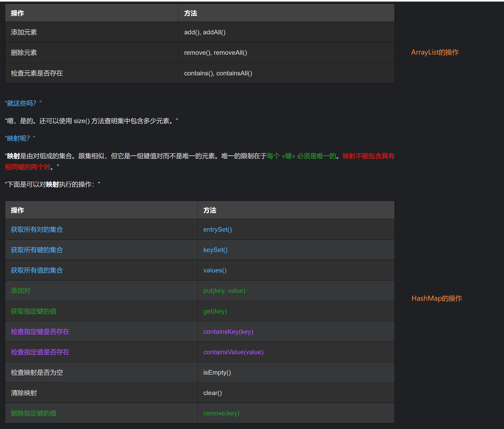Select the HashMap的操作 annotation text
Image resolution: width=504 pixels, height=429 pixels.
[x=437, y=298]
